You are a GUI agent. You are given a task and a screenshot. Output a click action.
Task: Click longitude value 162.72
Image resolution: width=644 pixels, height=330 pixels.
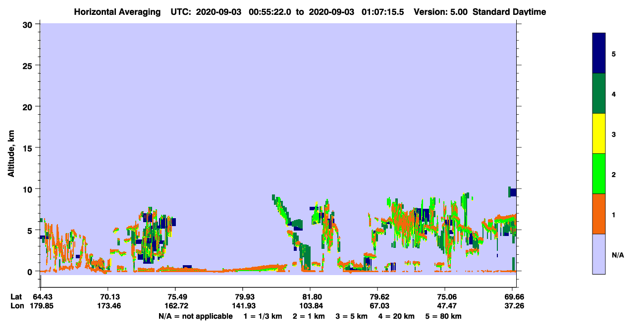(x=175, y=306)
